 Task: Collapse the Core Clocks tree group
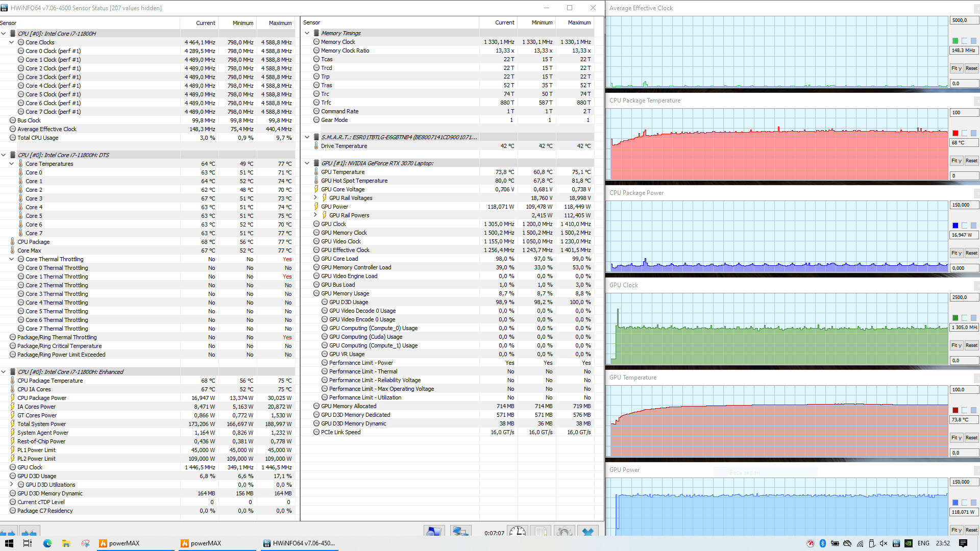11,42
